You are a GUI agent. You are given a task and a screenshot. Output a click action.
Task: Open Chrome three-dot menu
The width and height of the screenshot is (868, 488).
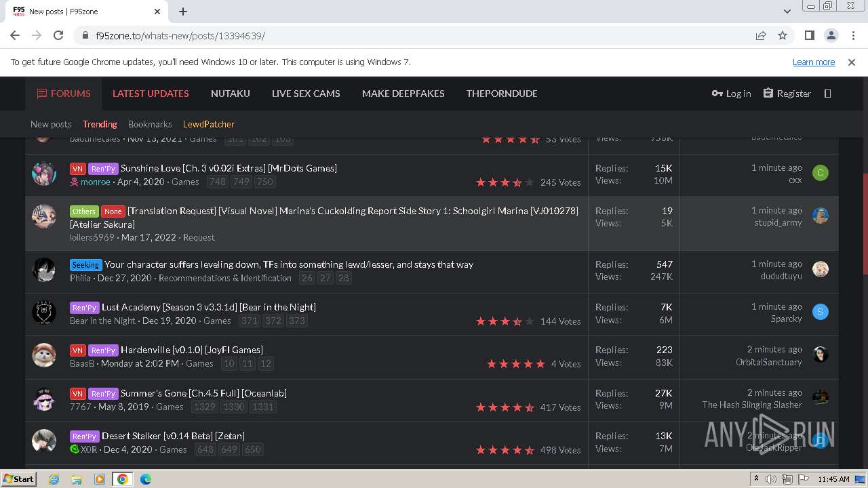[852, 35]
